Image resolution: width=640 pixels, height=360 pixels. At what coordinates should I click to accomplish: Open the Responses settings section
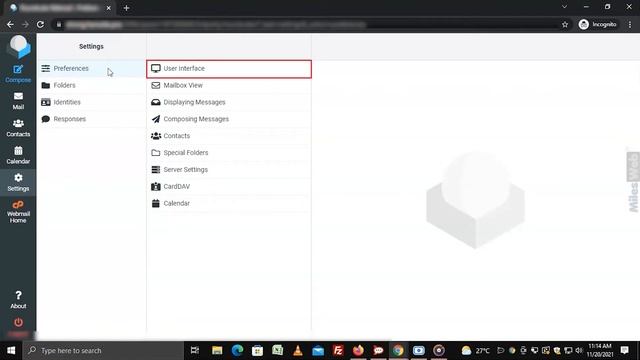[91, 119]
